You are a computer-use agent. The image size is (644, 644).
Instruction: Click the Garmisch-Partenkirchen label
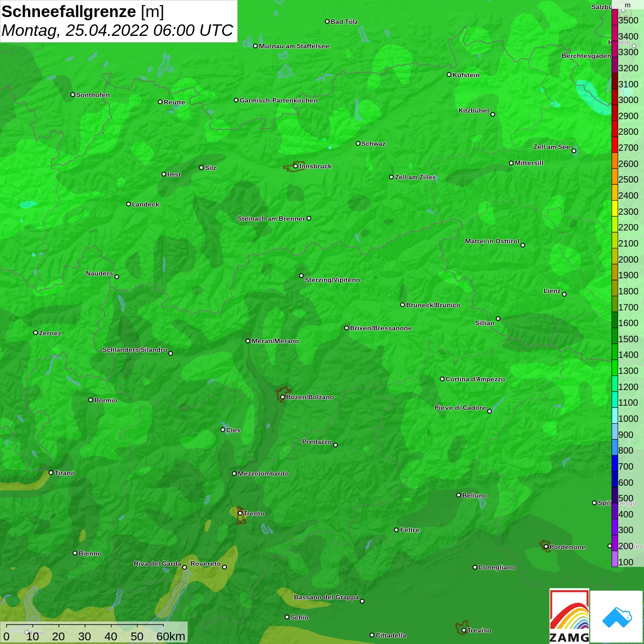(279, 100)
